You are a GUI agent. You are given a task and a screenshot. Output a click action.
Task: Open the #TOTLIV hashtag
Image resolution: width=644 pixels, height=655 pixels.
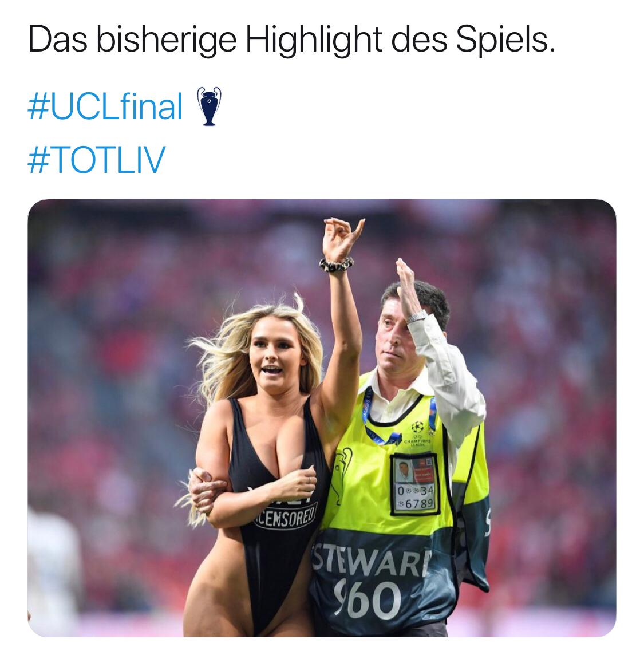pos(97,160)
